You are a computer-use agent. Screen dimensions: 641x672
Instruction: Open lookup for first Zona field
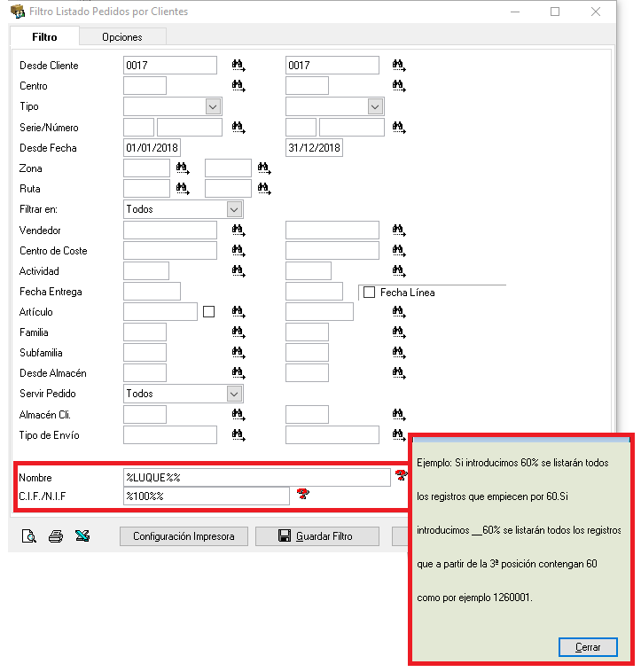pyautogui.click(x=183, y=168)
